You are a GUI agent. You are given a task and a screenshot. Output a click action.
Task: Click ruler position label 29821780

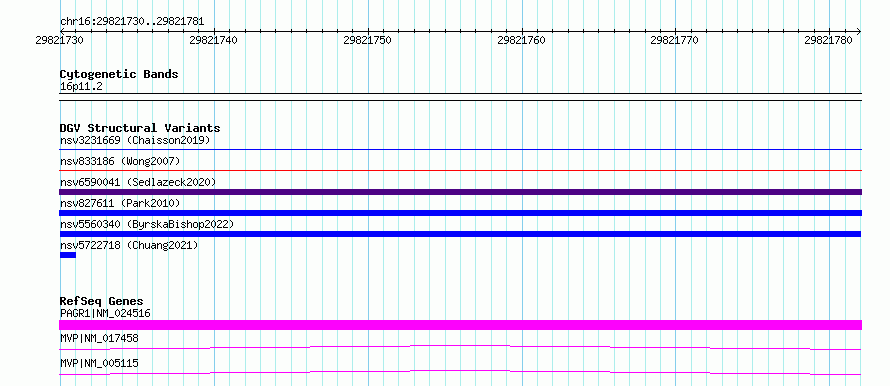coord(828,40)
